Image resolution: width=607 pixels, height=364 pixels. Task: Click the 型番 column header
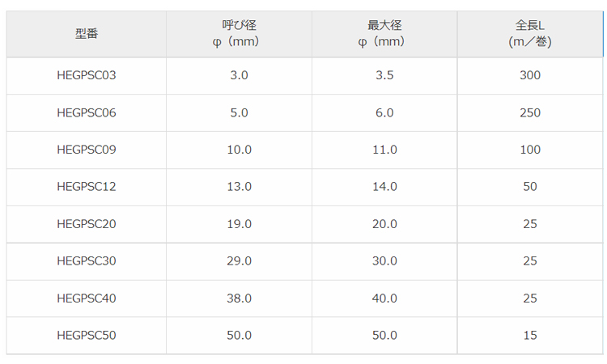point(87,34)
